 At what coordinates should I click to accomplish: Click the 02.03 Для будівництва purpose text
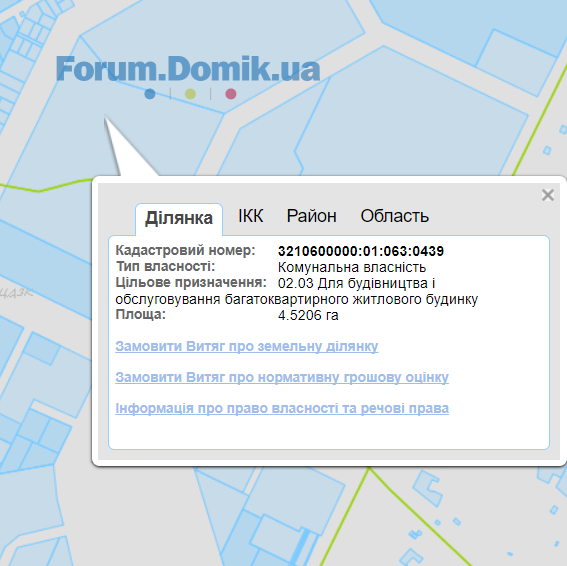click(356, 283)
